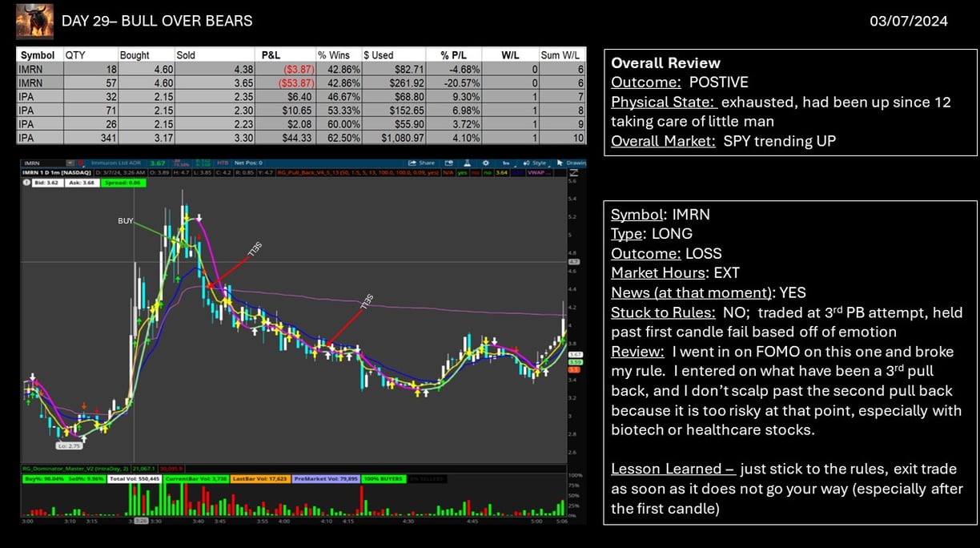Screen dimensions: 980x548
Task: Click the $1,080.97 cell in $ Used
Action: [394, 138]
